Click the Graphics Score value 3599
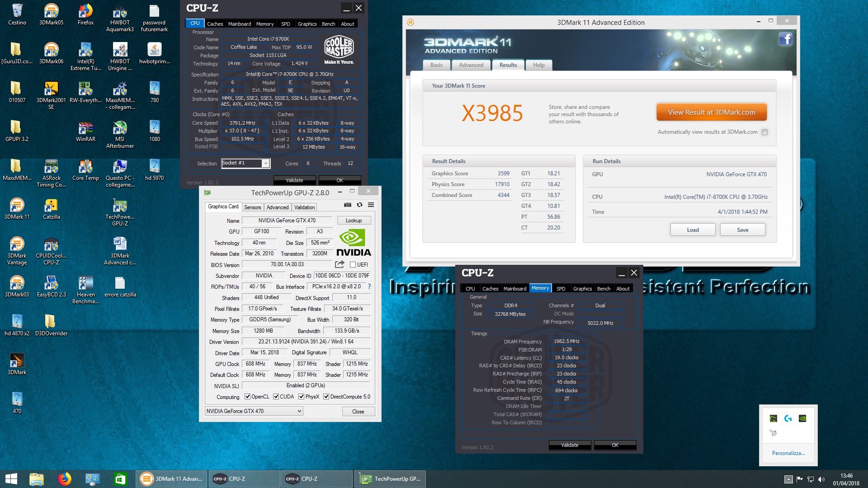Viewport: 868px width, 488px height. click(x=503, y=174)
